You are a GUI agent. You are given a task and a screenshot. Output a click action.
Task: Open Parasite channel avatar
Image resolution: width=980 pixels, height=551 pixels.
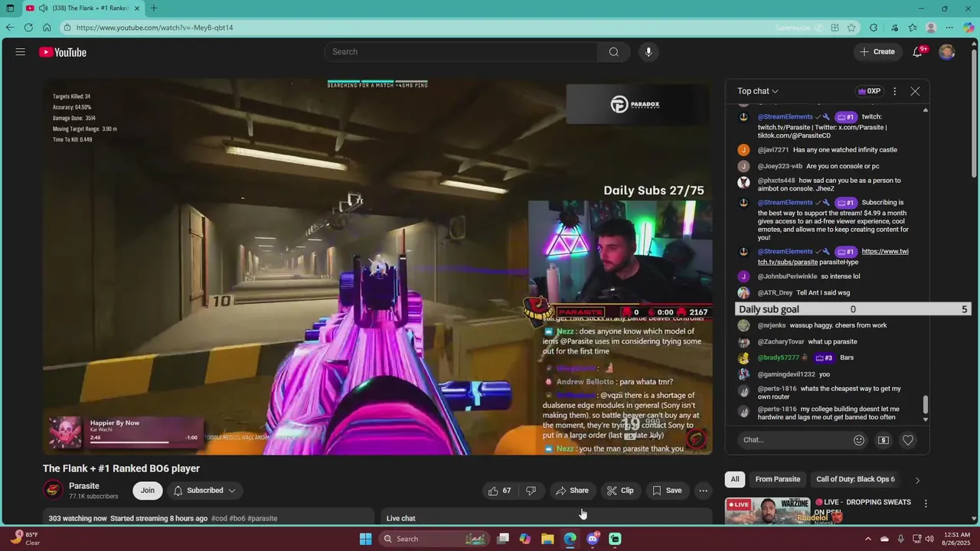click(53, 491)
